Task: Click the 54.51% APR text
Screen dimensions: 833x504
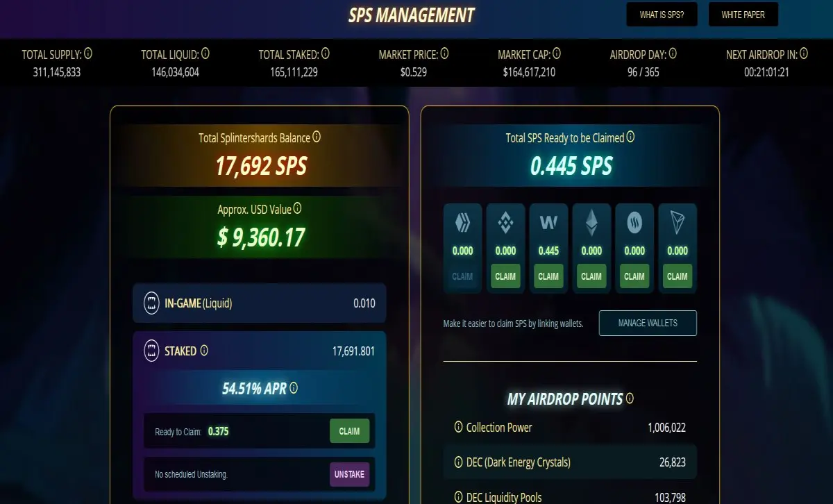Action: (x=254, y=389)
